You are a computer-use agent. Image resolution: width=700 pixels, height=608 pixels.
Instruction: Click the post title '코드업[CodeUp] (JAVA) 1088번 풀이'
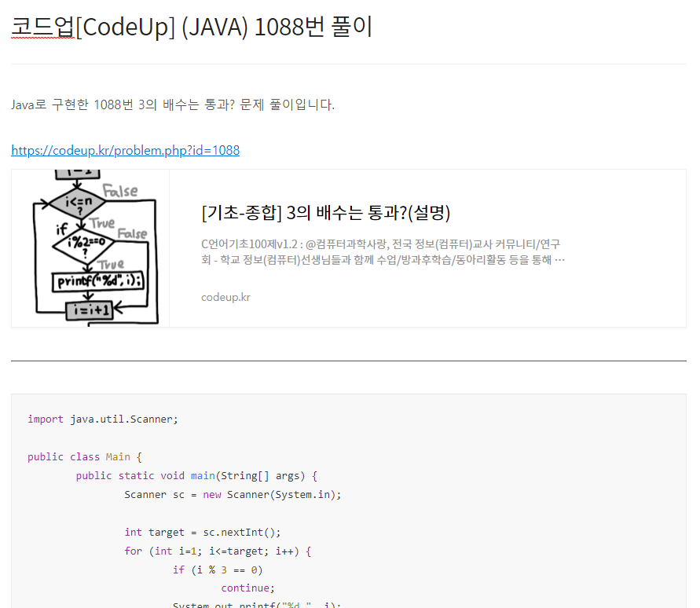pyautogui.click(x=192, y=27)
